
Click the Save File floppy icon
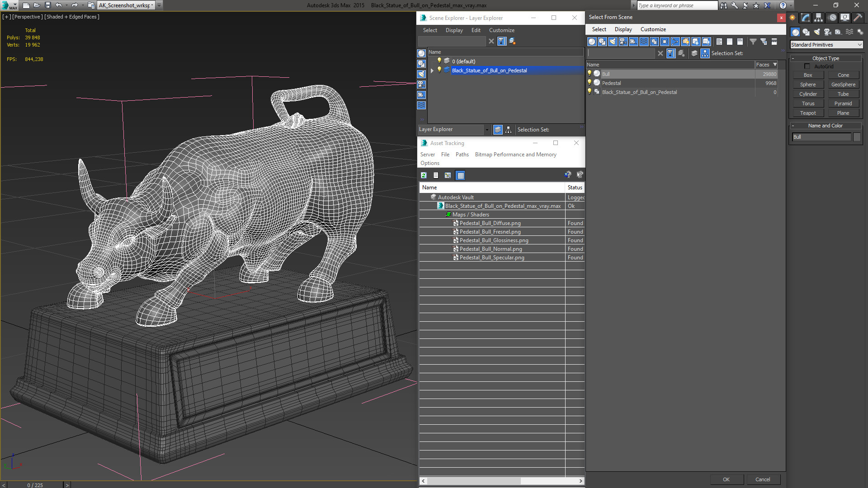pos(47,5)
